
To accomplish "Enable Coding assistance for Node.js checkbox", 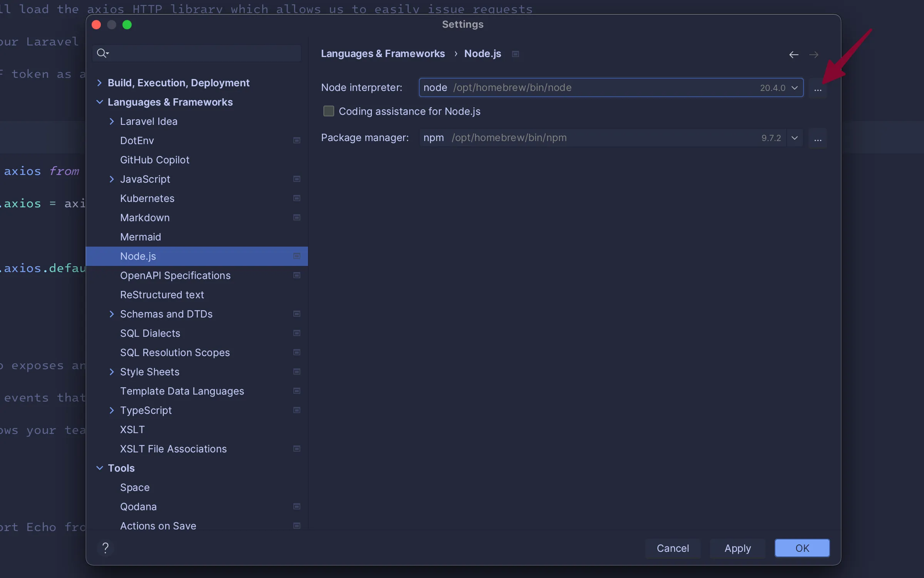I will point(328,111).
